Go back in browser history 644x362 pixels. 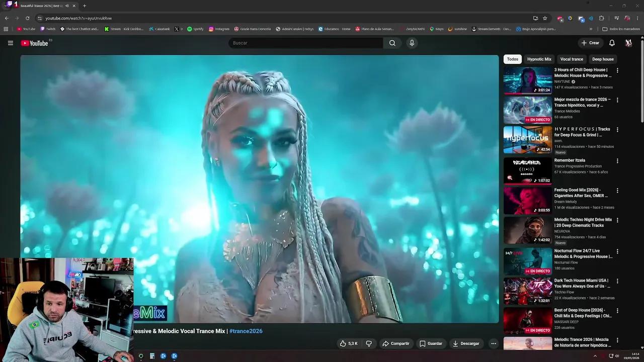[x=7, y=18]
